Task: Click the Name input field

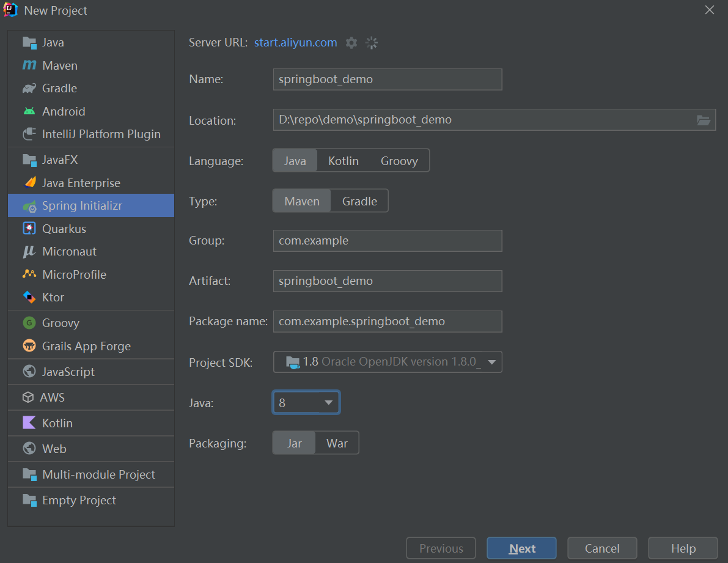Action: pos(388,79)
